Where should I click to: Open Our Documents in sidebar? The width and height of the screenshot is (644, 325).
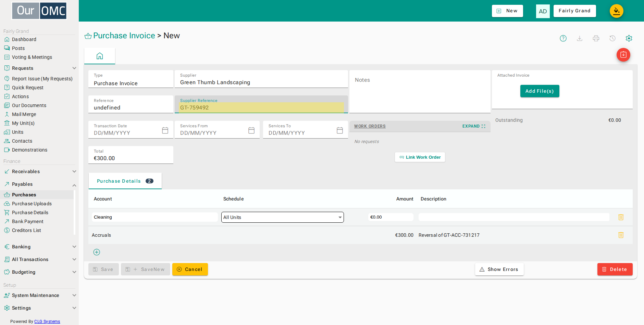point(29,105)
